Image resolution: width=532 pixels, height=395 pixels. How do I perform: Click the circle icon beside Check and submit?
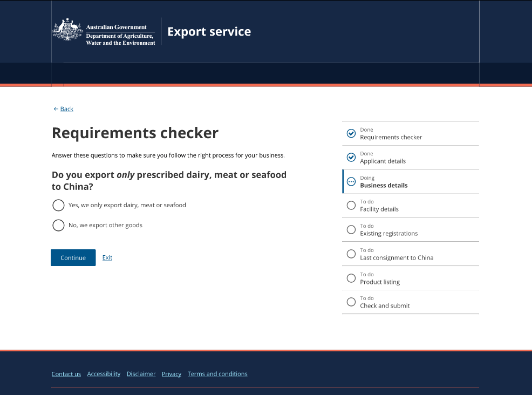click(x=351, y=302)
